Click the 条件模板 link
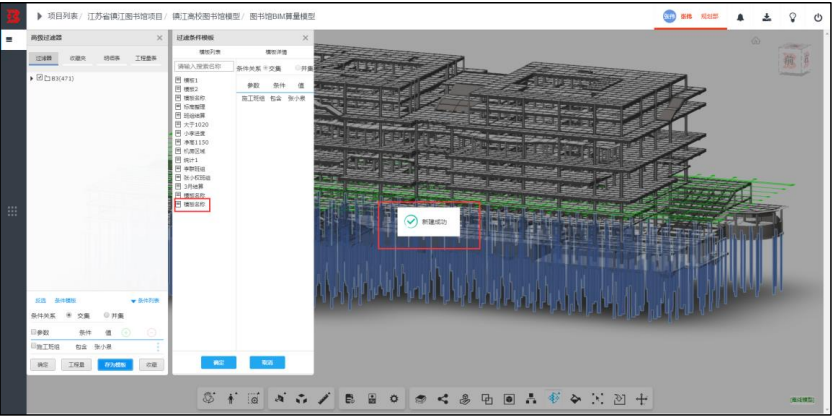The height and width of the screenshot is (416, 833). click(65, 301)
